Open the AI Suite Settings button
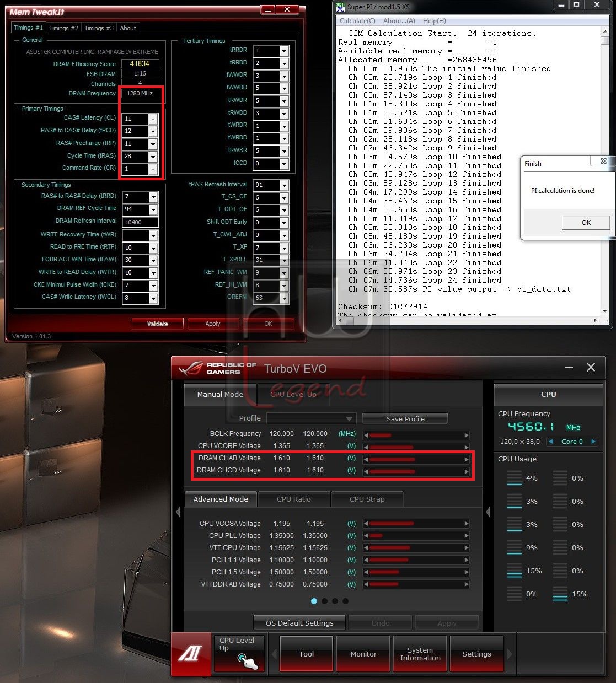Image resolution: width=616 pixels, height=683 pixels. (x=477, y=654)
